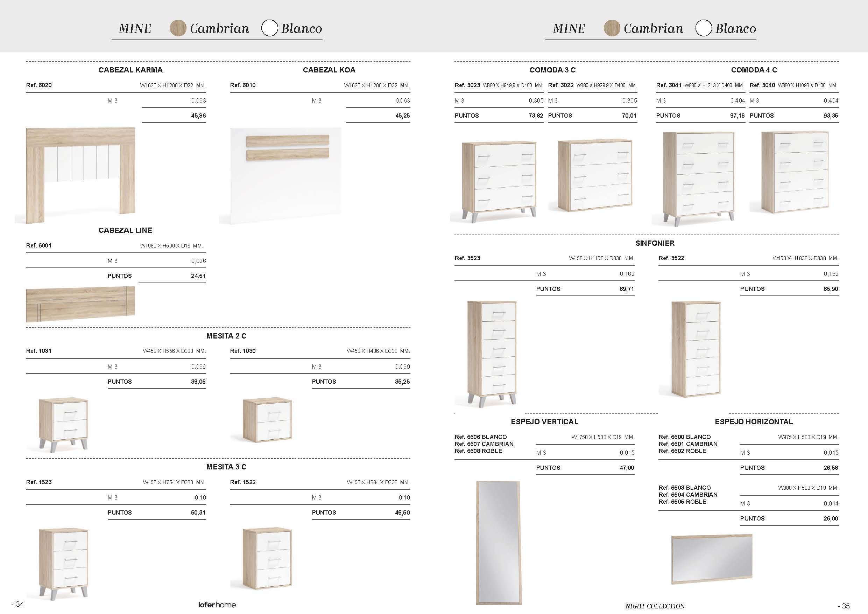Click the SINFONIER heading
Viewport: 868px width, 614px height.
[x=655, y=243]
